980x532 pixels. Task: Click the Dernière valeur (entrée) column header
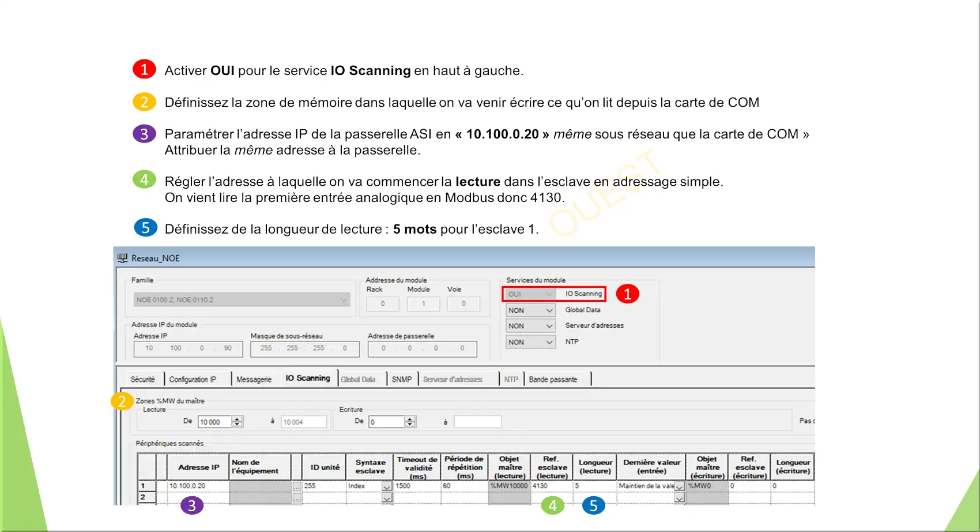click(x=651, y=467)
